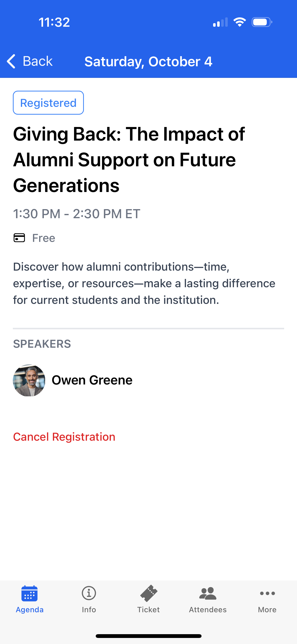
Task: Tap the payment card icon beside Free
Action: coord(19,238)
